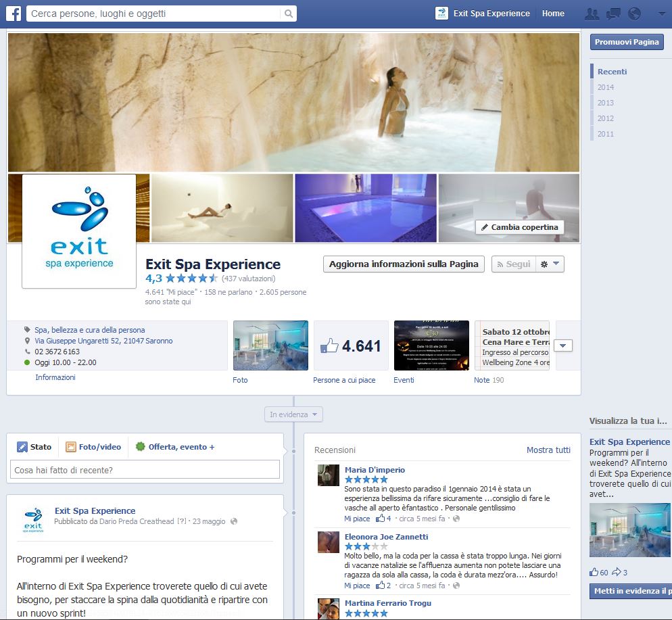Expand the In evidenza dropdown
672x620 pixels.
293,414
